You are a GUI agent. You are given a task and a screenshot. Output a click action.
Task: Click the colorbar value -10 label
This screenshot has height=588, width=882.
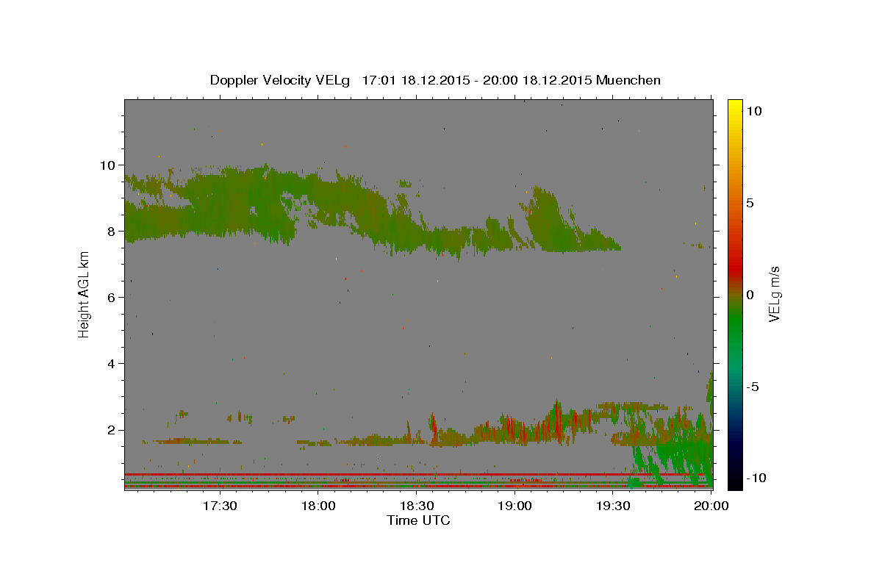(757, 478)
